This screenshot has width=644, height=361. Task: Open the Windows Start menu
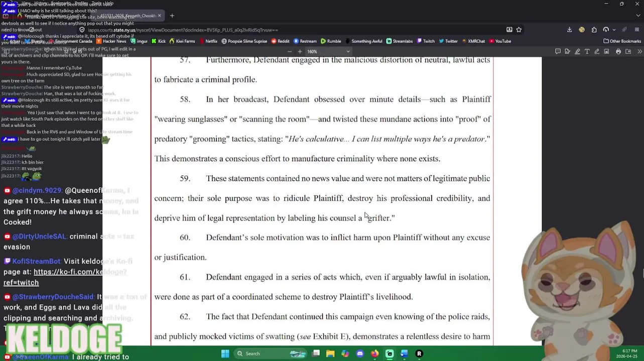click(225, 354)
